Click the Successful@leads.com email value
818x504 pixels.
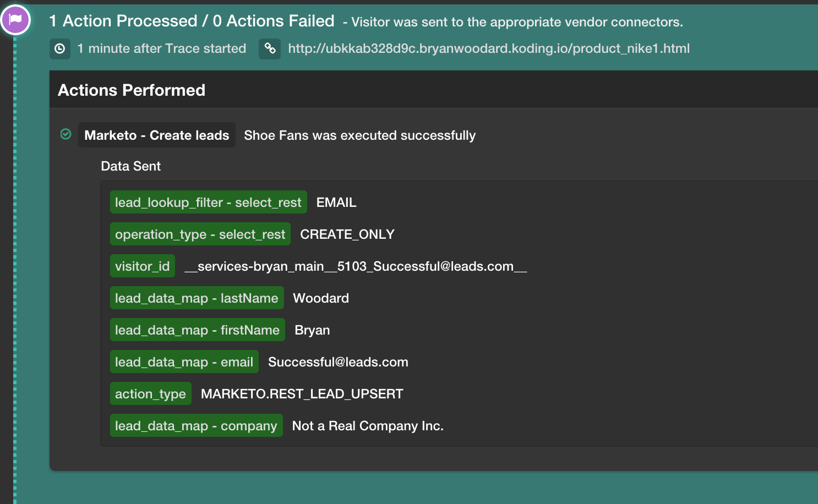coord(338,362)
